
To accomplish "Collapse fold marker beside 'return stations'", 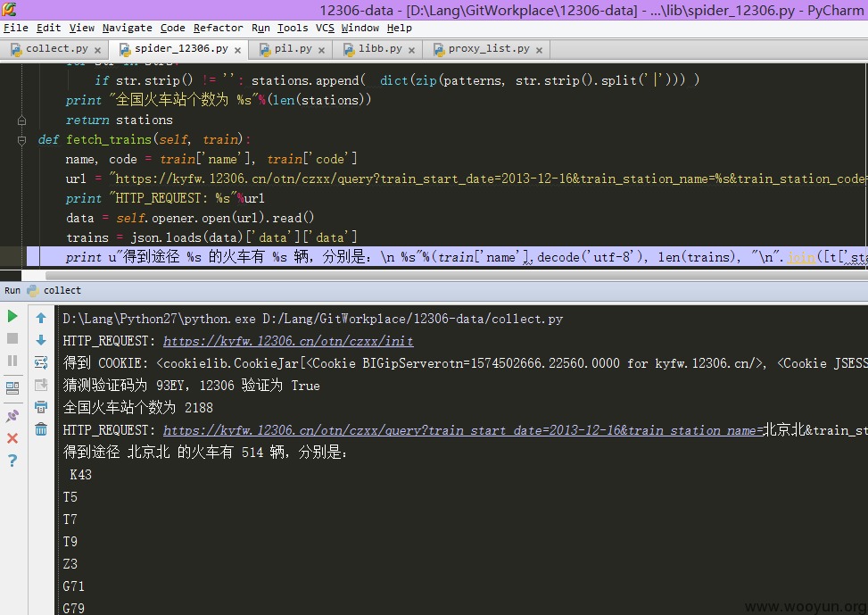I will tap(21, 121).
